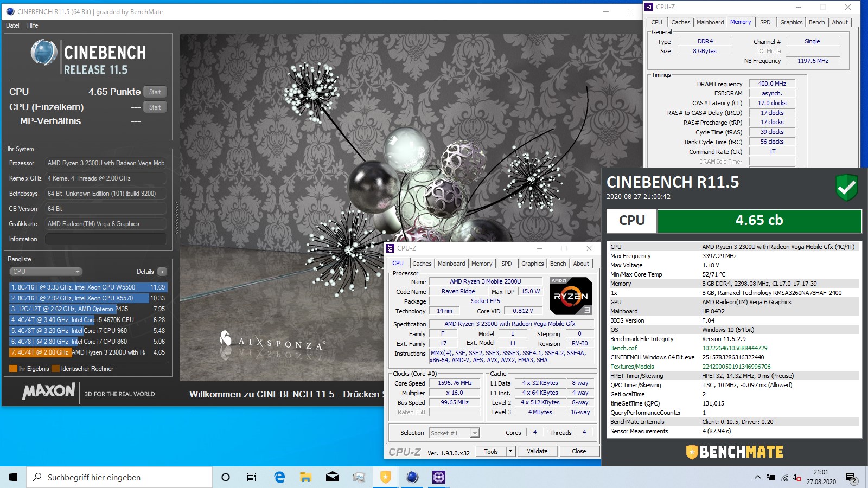Image resolution: width=868 pixels, height=488 pixels.
Task: Switch to Graphics tab in upper CPU-Z
Action: pos(792,22)
